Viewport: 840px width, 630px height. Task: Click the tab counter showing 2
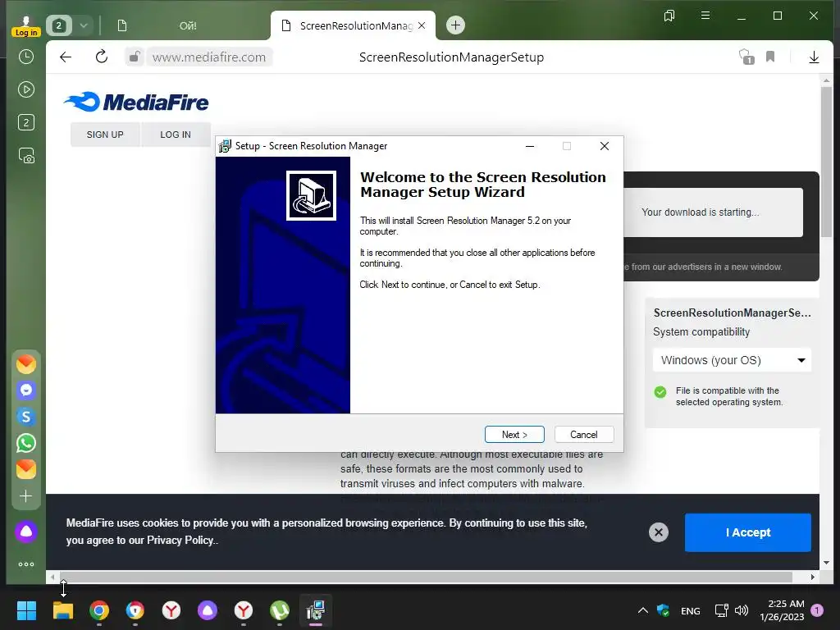pyautogui.click(x=59, y=25)
